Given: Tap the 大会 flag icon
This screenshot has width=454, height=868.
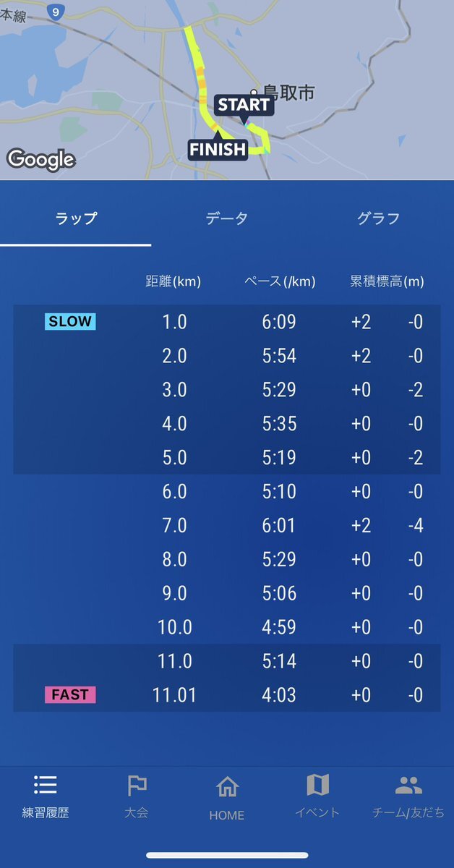Looking at the screenshot, I should 137,785.
